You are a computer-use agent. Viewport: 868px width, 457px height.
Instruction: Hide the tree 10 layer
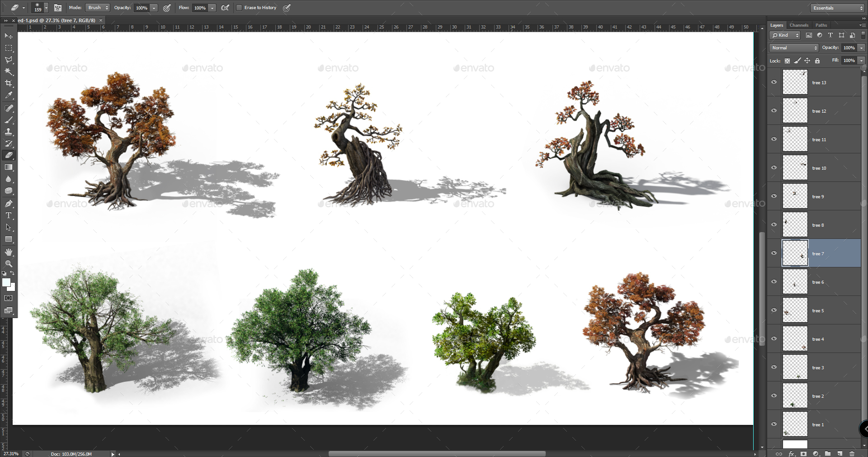tap(774, 168)
